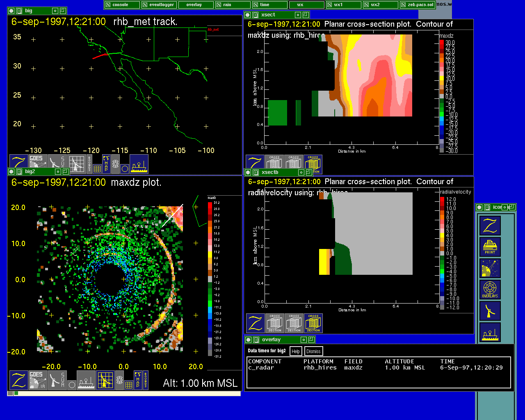This screenshot has height=420, width=525.
Task: Click the PRINT icon in the right icon panel
Action: click(x=490, y=247)
